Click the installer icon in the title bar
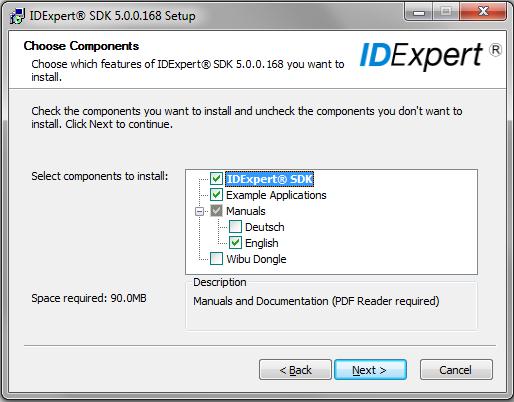This screenshot has width=514, height=402. pyautogui.click(x=17, y=16)
